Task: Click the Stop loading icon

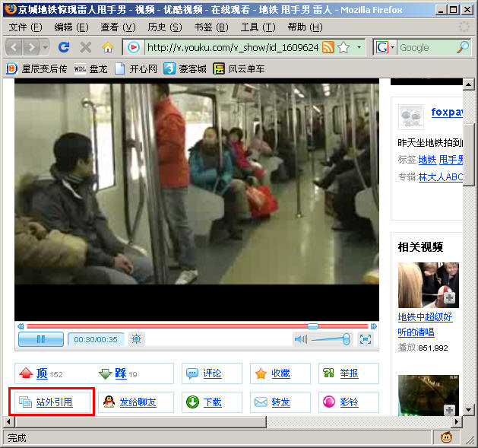Action: pos(86,47)
